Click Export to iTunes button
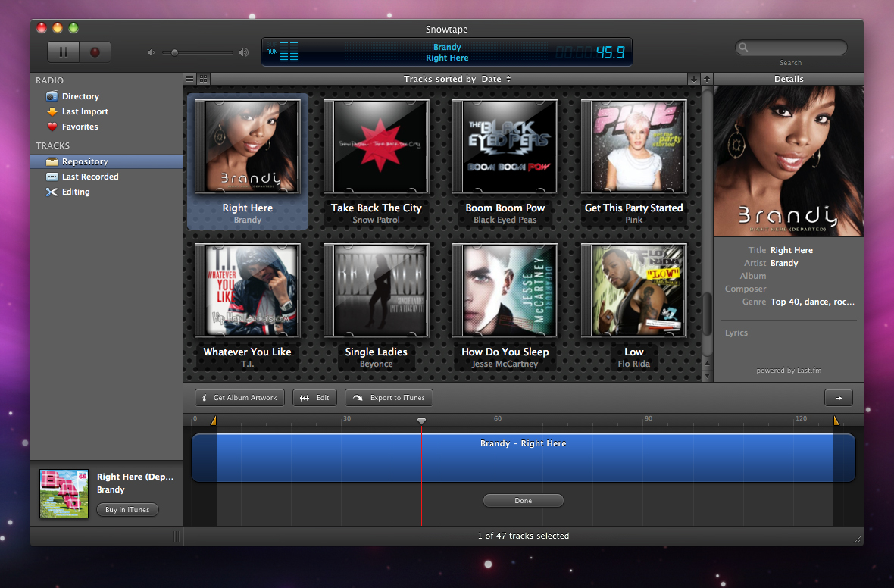Image resolution: width=894 pixels, height=588 pixels. tap(389, 398)
